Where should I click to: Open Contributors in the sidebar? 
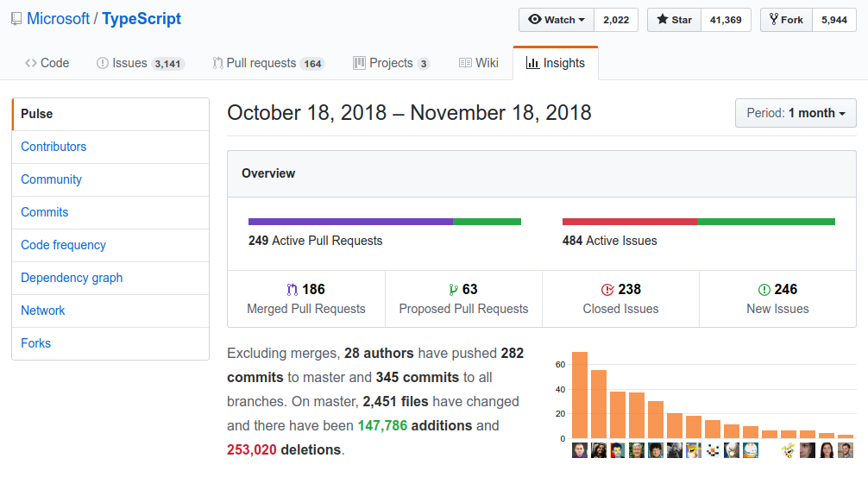click(x=110, y=147)
